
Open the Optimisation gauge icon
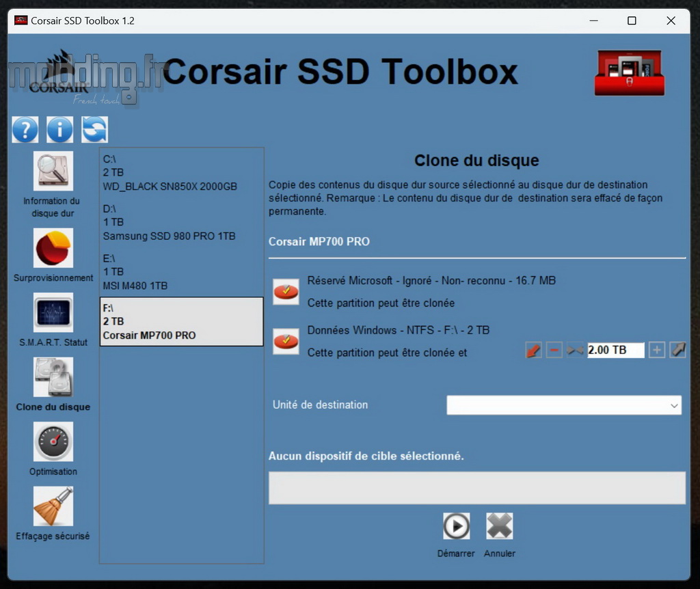pyautogui.click(x=53, y=441)
